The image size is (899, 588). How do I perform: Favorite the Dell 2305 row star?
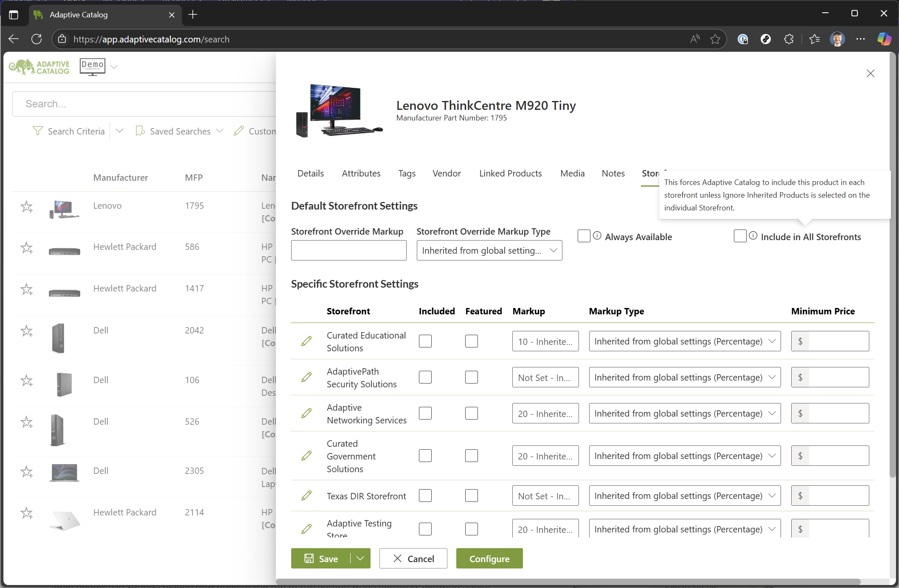[27, 472]
